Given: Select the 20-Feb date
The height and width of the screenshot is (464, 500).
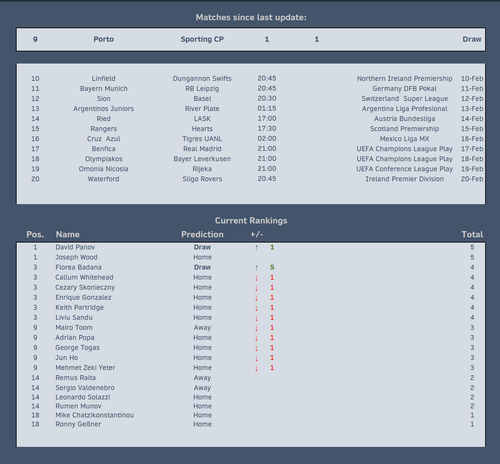Looking at the screenshot, I should (x=472, y=179).
